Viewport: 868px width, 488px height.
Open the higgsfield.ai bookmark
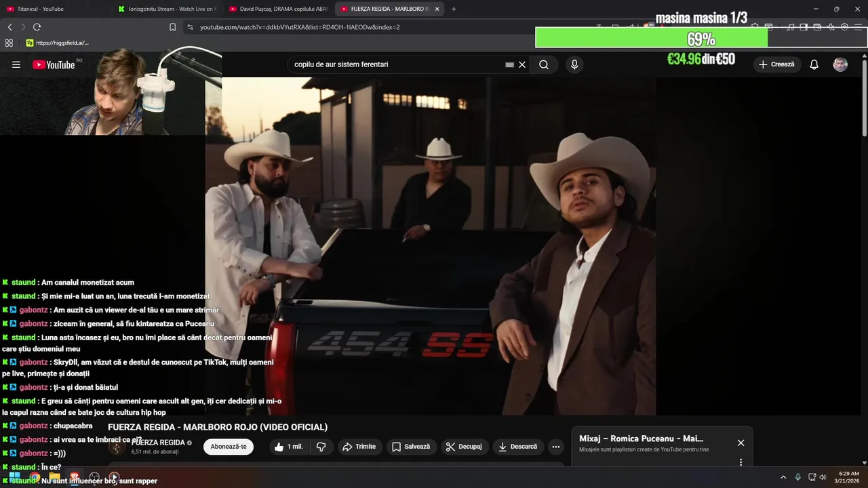click(57, 43)
